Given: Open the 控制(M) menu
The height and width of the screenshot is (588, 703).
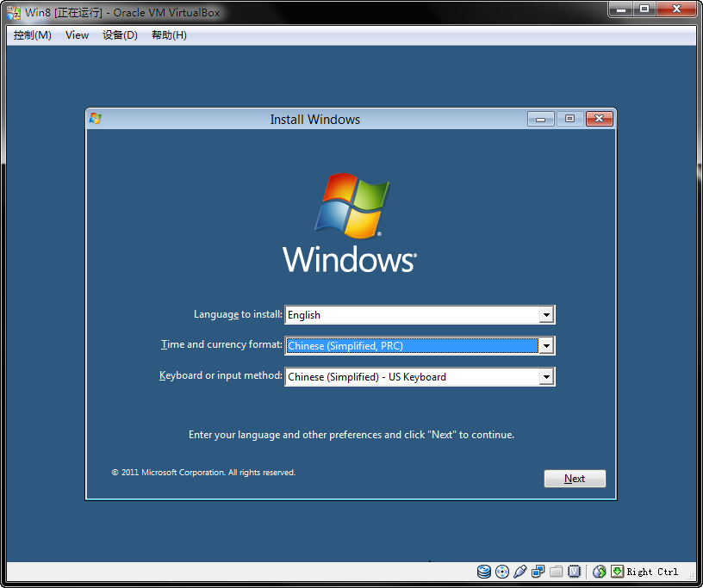Looking at the screenshot, I should [32, 35].
